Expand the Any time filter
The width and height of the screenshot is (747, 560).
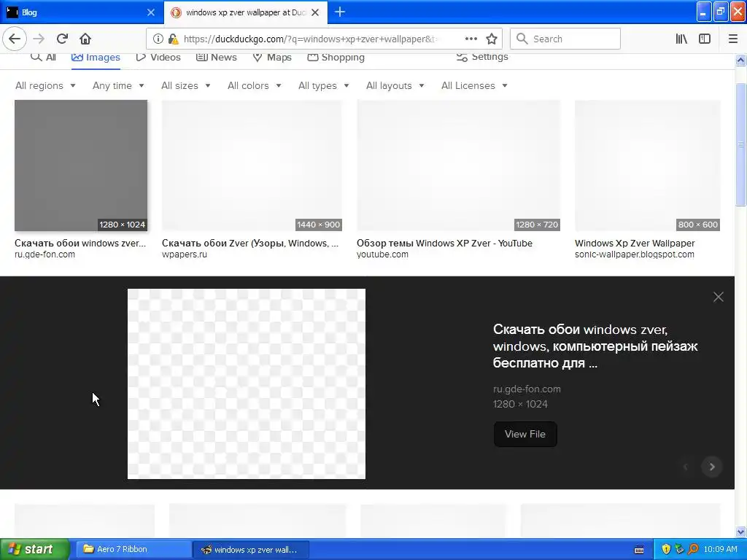tap(118, 86)
